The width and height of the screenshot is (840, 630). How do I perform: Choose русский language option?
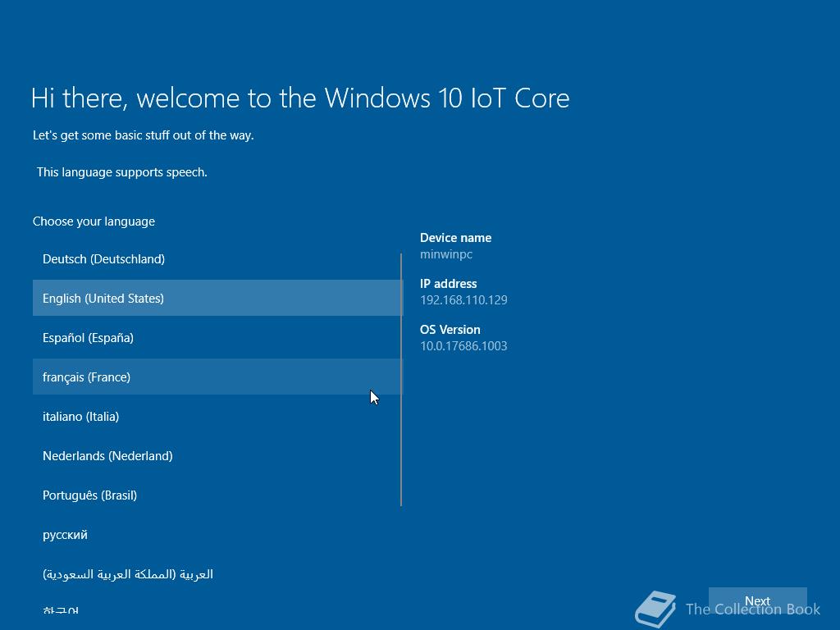point(217,535)
